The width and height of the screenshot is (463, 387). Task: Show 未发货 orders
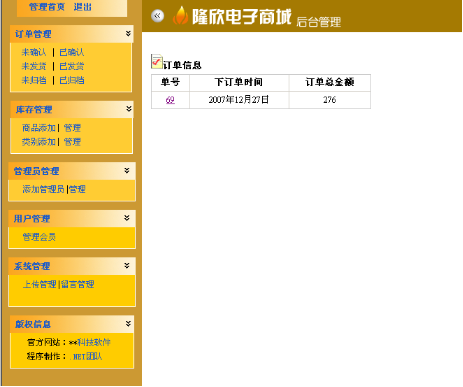(34, 66)
